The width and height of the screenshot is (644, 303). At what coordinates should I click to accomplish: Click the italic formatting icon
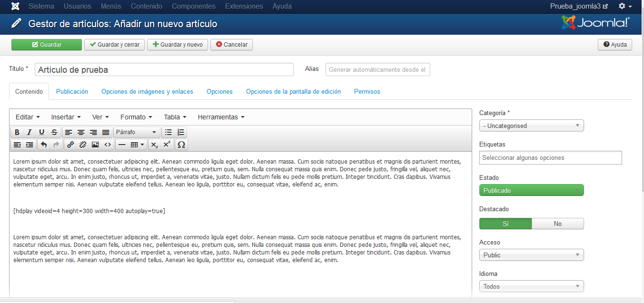point(30,132)
